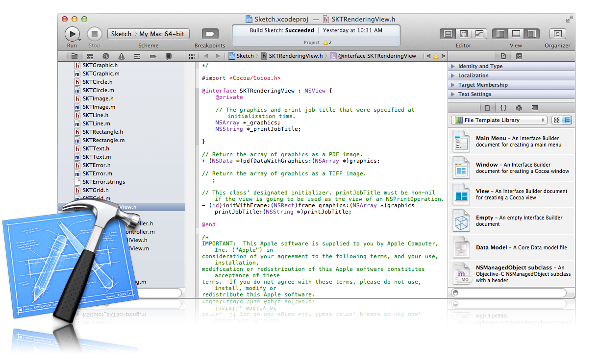
Task: Switch library to list view
Action: pyautogui.click(x=567, y=120)
